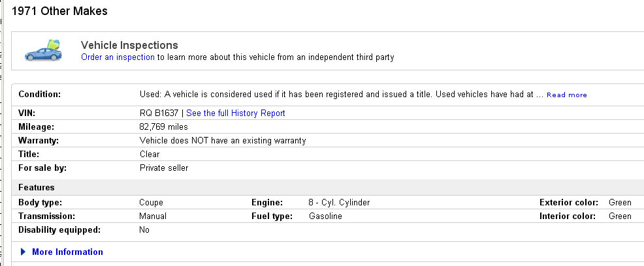Click the Body type value "Coupe"

(x=152, y=203)
